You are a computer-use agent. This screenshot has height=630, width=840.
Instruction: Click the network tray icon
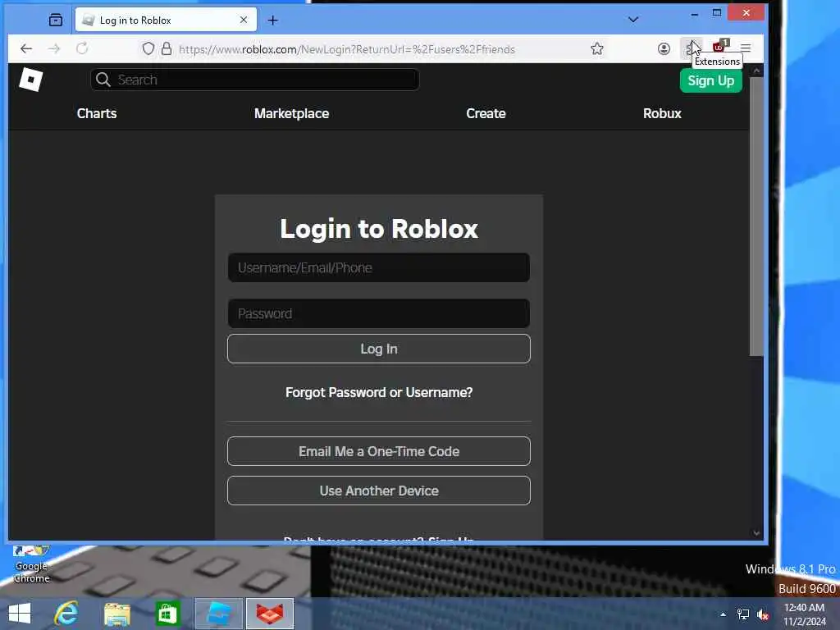743,614
